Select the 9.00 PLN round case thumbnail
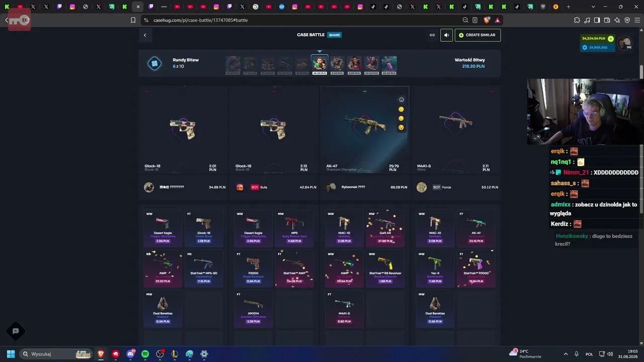 click(337, 65)
